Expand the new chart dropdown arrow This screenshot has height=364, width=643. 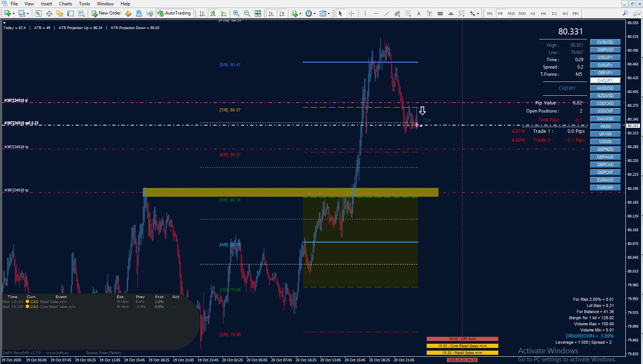coord(13,13)
